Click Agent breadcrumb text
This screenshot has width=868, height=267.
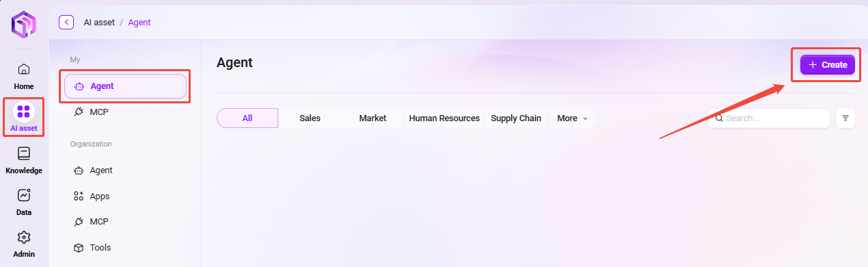pyautogui.click(x=139, y=23)
